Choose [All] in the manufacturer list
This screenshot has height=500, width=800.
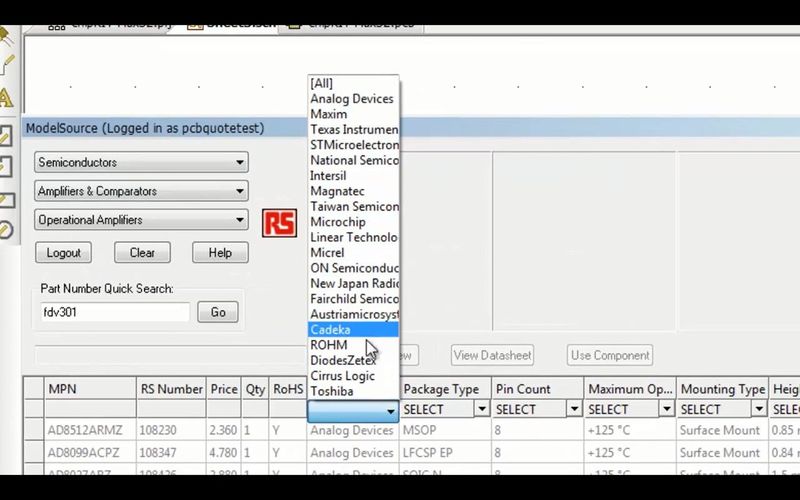[353, 83]
